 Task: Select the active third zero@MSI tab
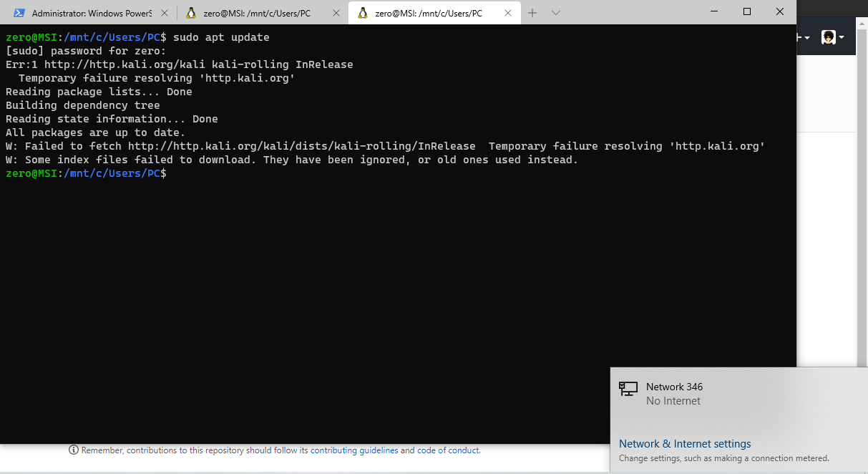[x=434, y=13]
